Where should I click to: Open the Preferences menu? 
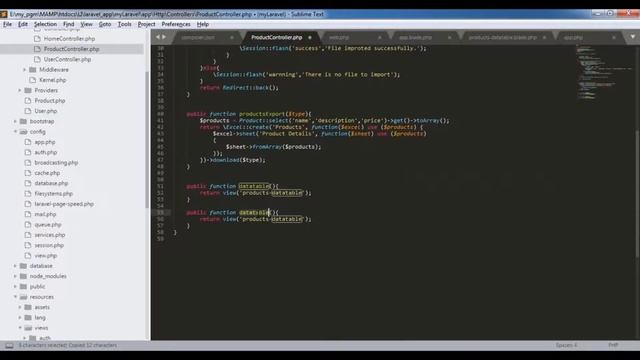[176, 24]
